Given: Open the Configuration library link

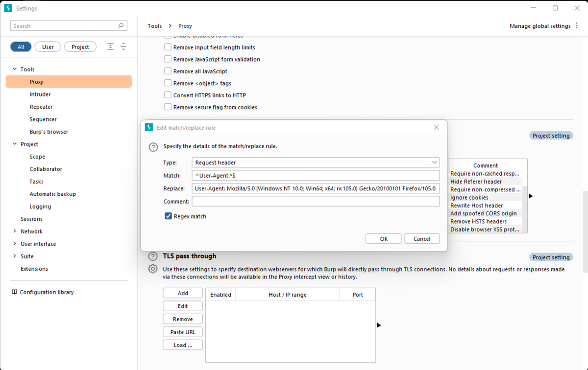Looking at the screenshot, I should [x=47, y=292].
